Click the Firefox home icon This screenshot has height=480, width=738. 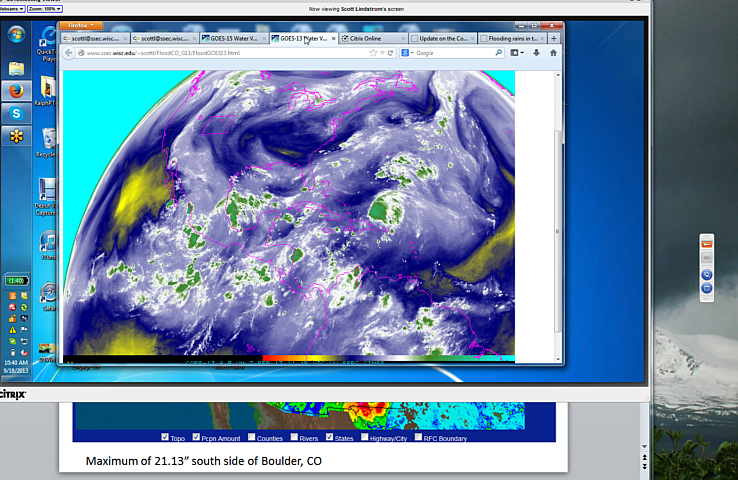pos(553,52)
